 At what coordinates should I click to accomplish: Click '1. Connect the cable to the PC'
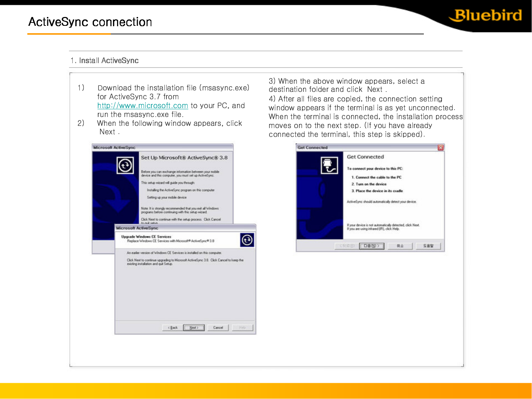[x=377, y=178]
